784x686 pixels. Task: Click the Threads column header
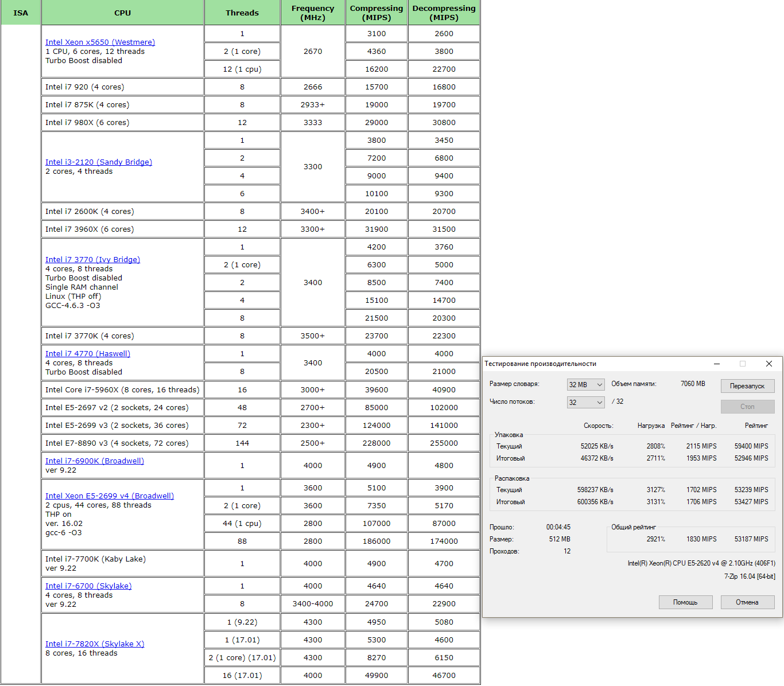(x=242, y=13)
